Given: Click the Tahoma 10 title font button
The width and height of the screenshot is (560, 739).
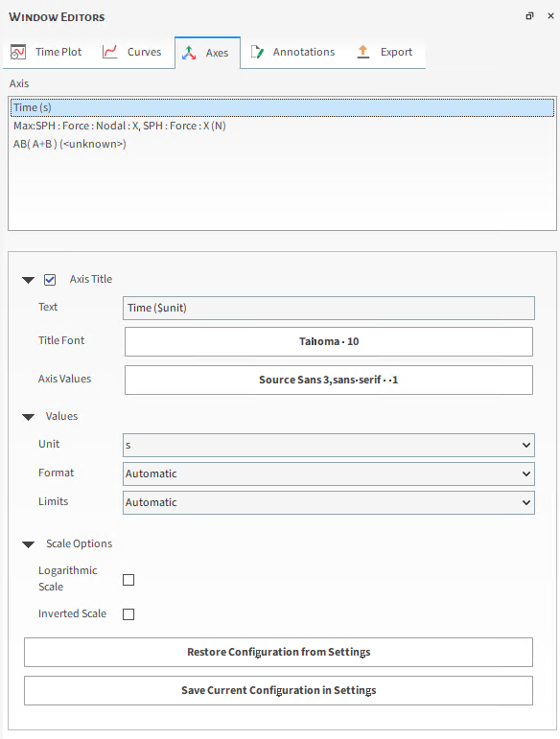Looking at the screenshot, I should pyautogui.click(x=329, y=341).
